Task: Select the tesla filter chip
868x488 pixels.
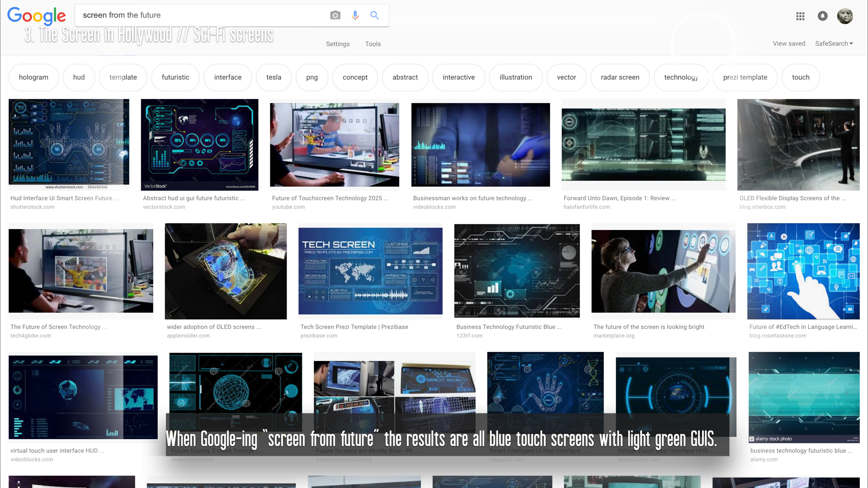Action: (274, 77)
